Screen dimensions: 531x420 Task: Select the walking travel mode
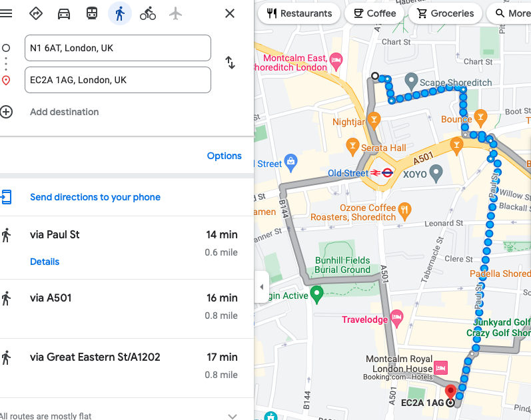pos(119,13)
